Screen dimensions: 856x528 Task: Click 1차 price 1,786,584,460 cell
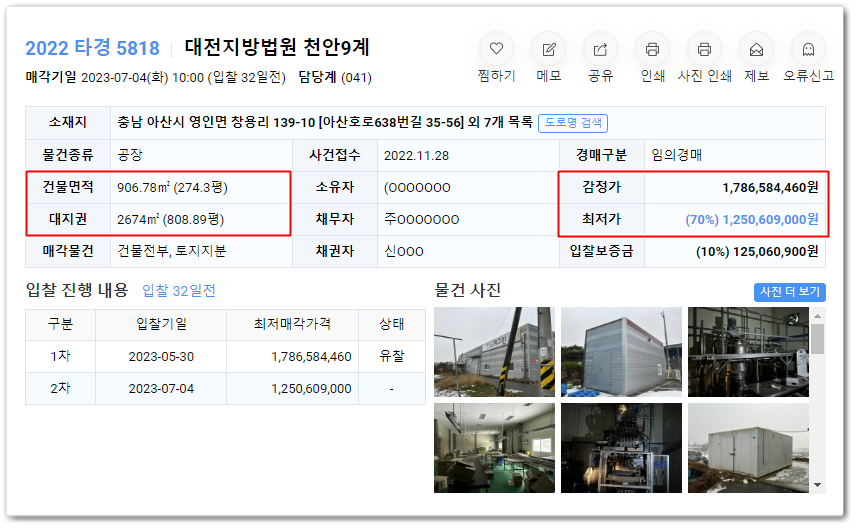click(293, 357)
